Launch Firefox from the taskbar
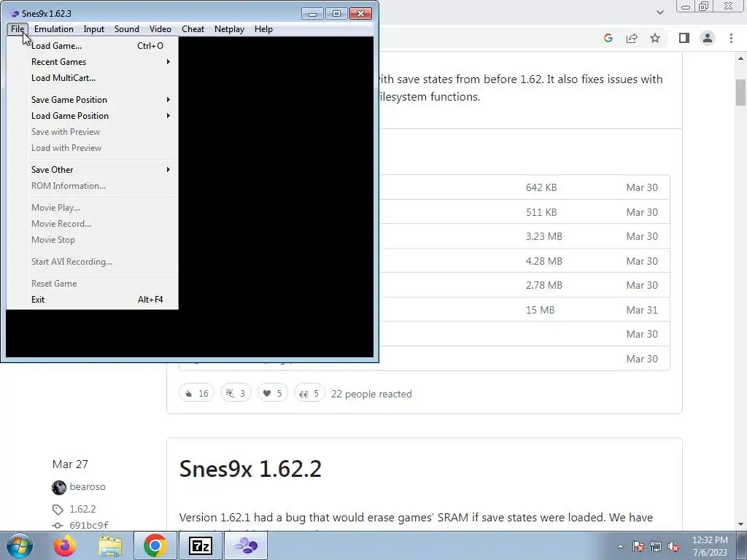Screen dimensions: 747x560 coord(64,545)
